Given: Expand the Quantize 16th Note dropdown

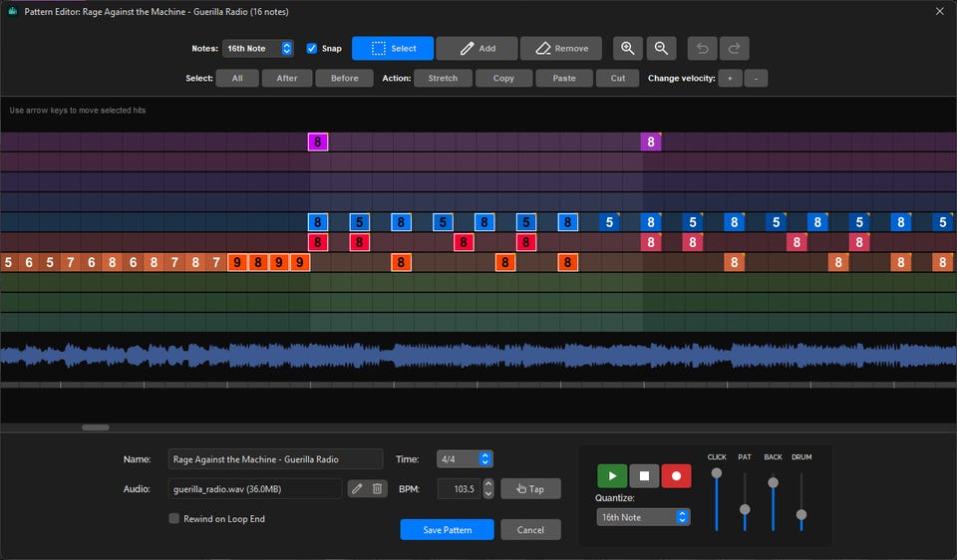Looking at the screenshot, I should pos(643,517).
